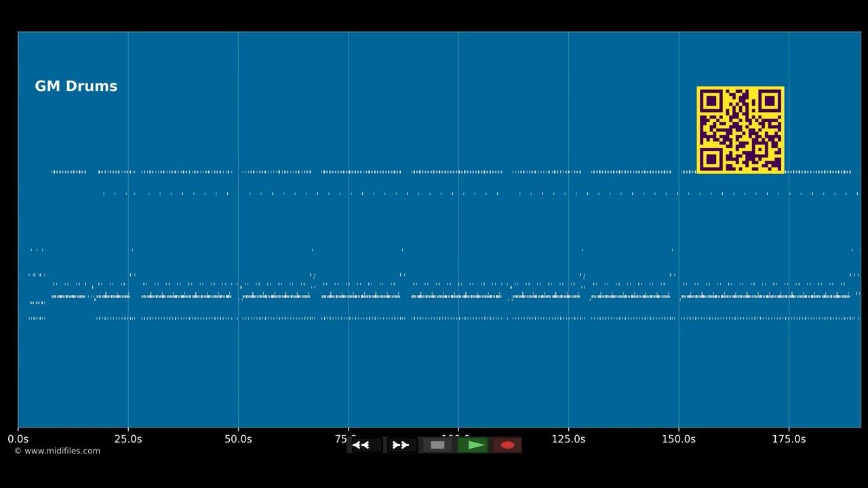
Task: Open the www.midifiles.com copyright link
Action: point(57,451)
